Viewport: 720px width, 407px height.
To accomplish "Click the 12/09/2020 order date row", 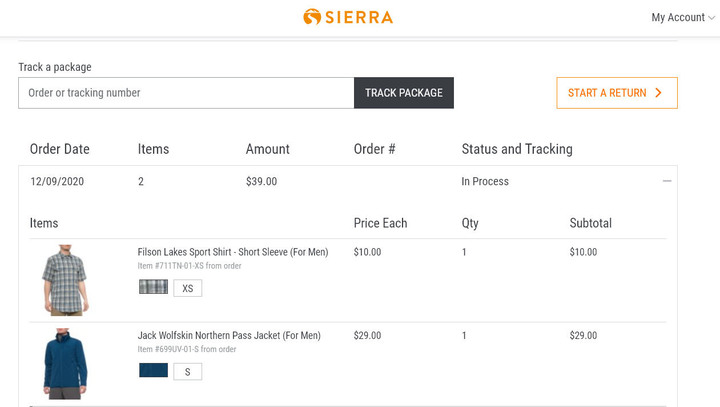I will click(348, 181).
